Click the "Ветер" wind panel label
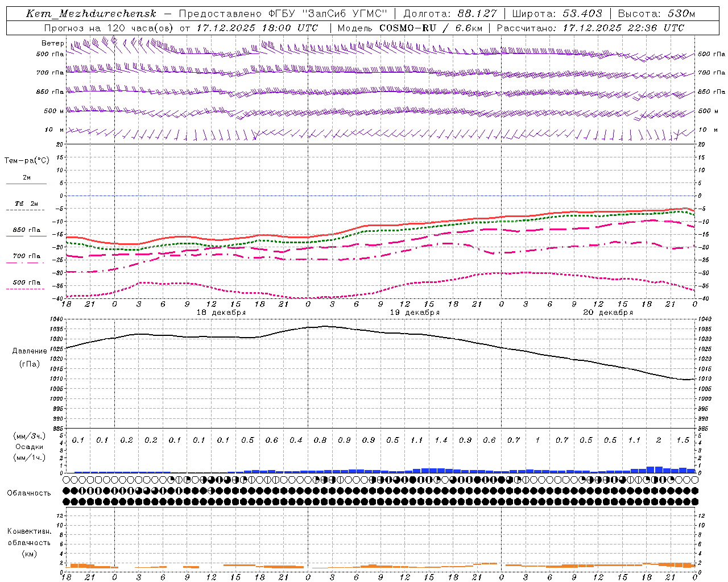 [x=53, y=43]
